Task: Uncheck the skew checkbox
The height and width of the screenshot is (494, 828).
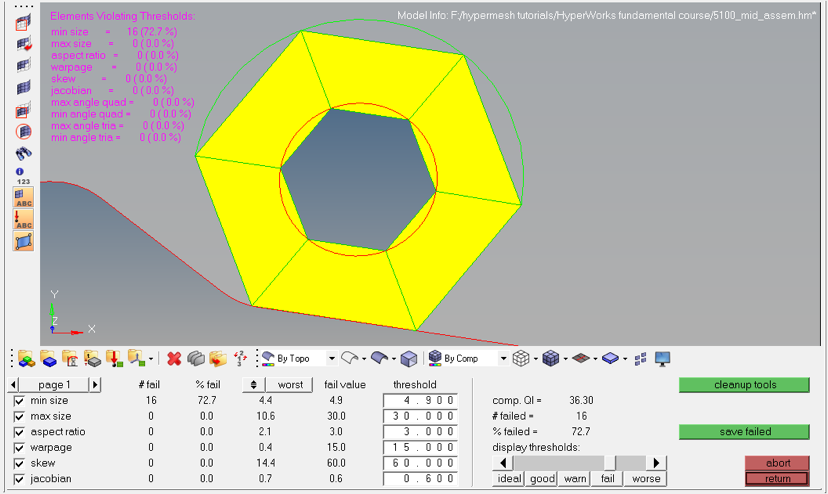Action: 19,463
